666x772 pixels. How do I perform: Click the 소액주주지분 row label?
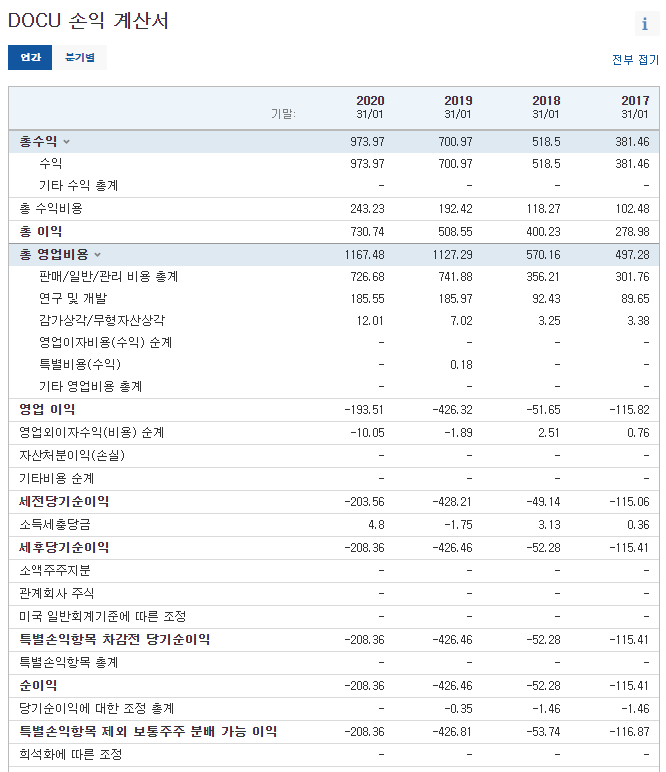tap(55, 571)
